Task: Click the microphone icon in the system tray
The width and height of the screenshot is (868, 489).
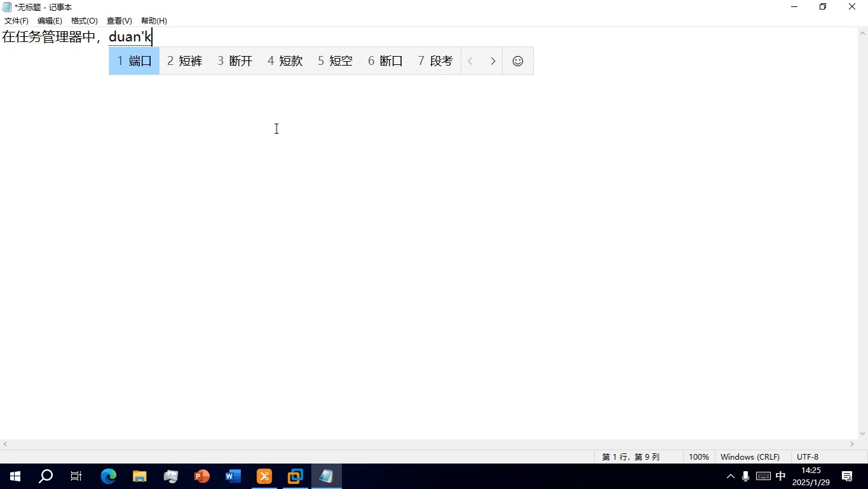Action: [x=745, y=476]
